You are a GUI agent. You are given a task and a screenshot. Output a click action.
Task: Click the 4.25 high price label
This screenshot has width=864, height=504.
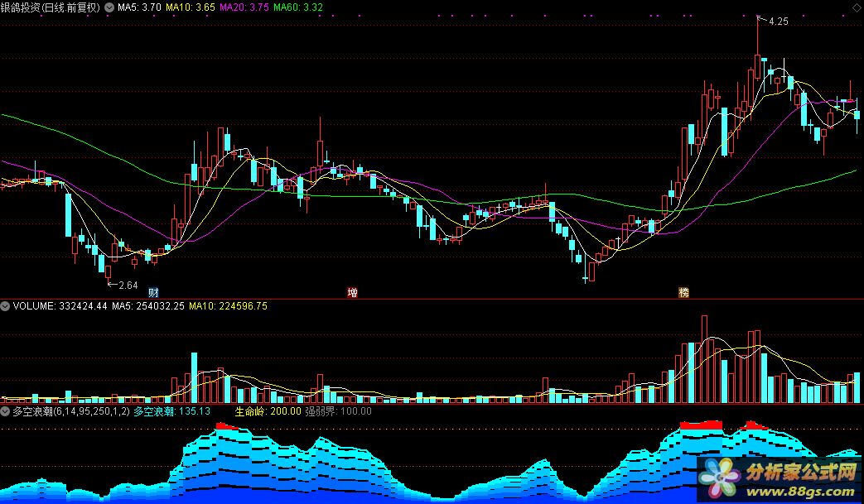tap(778, 22)
